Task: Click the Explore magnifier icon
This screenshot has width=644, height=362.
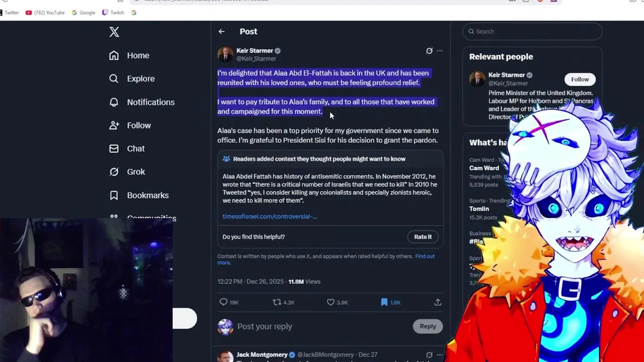Action: (x=114, y=78)
